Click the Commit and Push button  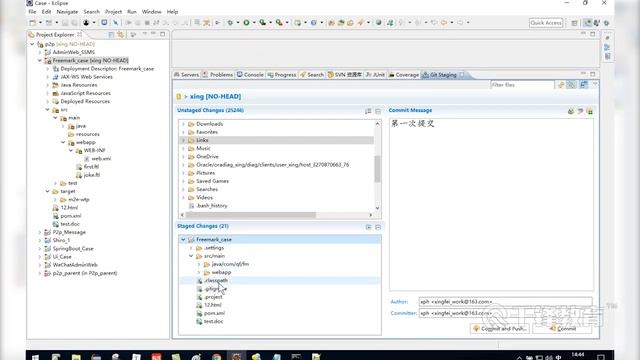(500, 329)
